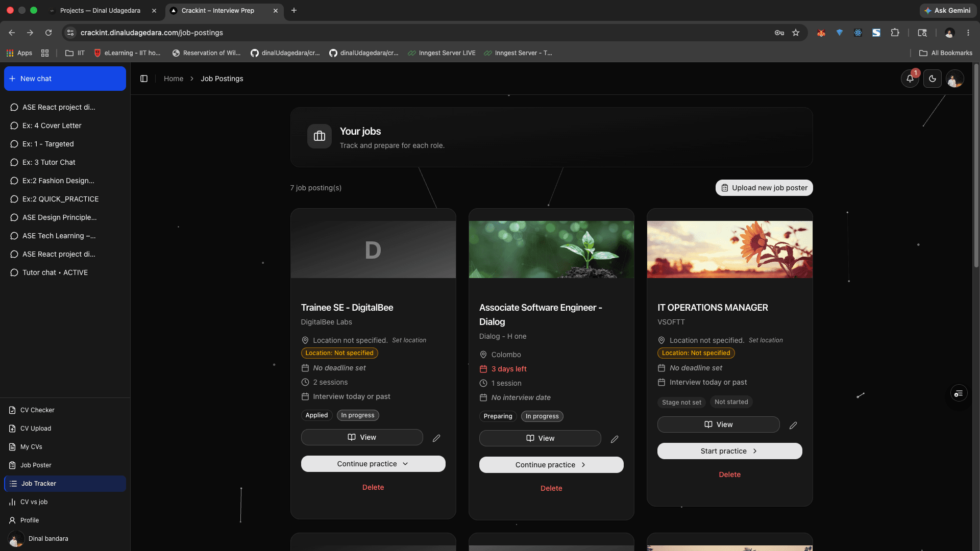980x551 pixels.
Task: Open chat Ex:2 Fashion Design
Action: pos(65,181)
